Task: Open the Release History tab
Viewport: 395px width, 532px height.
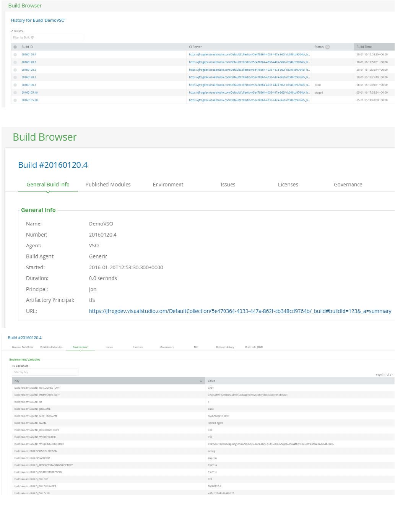Action: point(225,347)
